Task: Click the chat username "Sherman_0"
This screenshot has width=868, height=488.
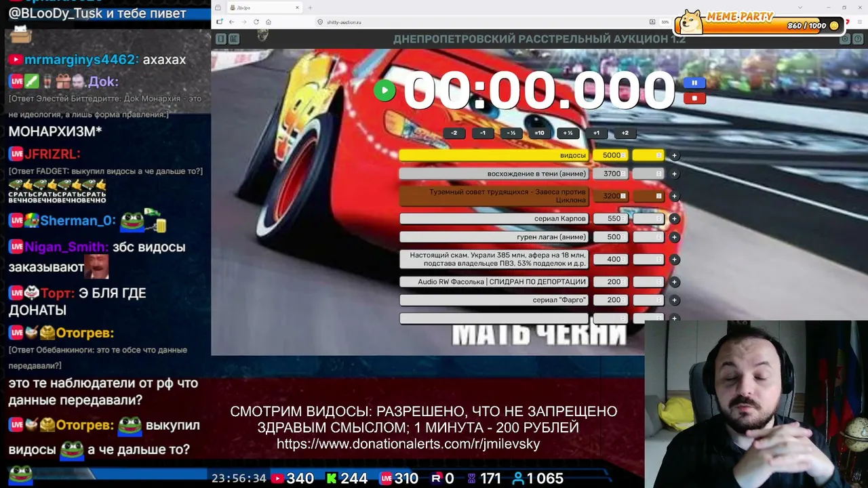Action: coord(77,221)
